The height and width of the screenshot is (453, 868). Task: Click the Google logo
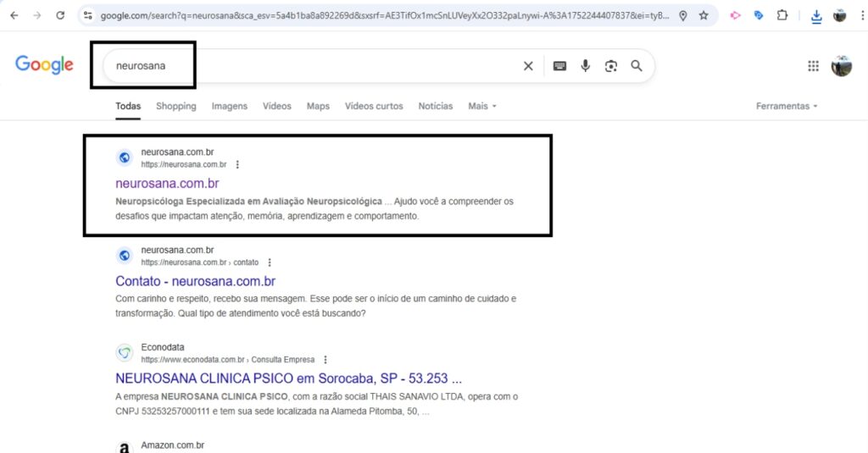(x=44, y=64)
